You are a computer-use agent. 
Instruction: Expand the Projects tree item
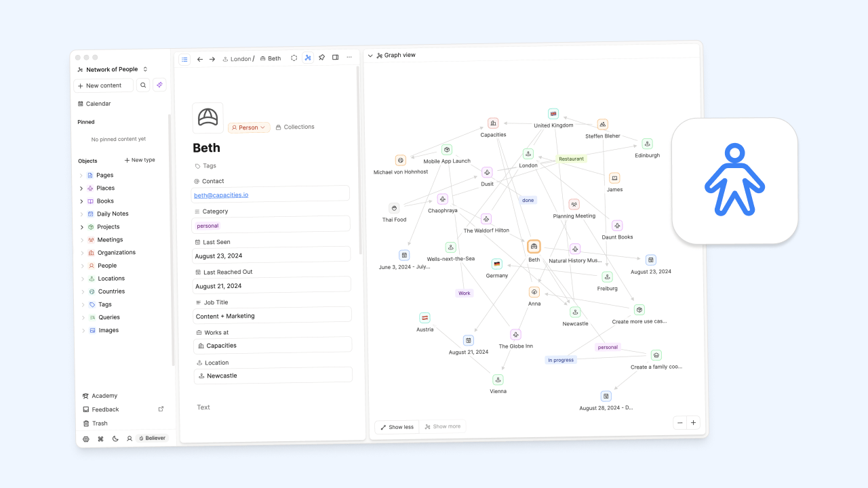point(82,227)
